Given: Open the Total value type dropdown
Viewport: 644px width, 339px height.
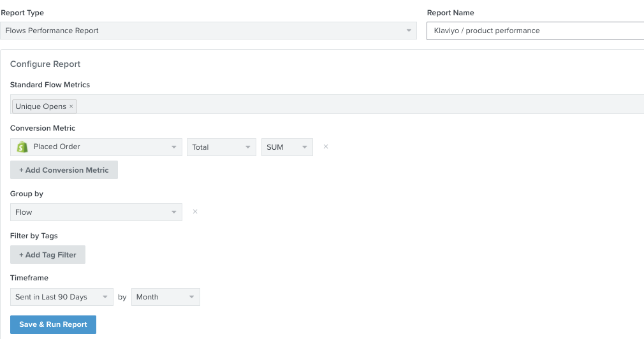Looking at the screenshot, I should tap(221, 147).
